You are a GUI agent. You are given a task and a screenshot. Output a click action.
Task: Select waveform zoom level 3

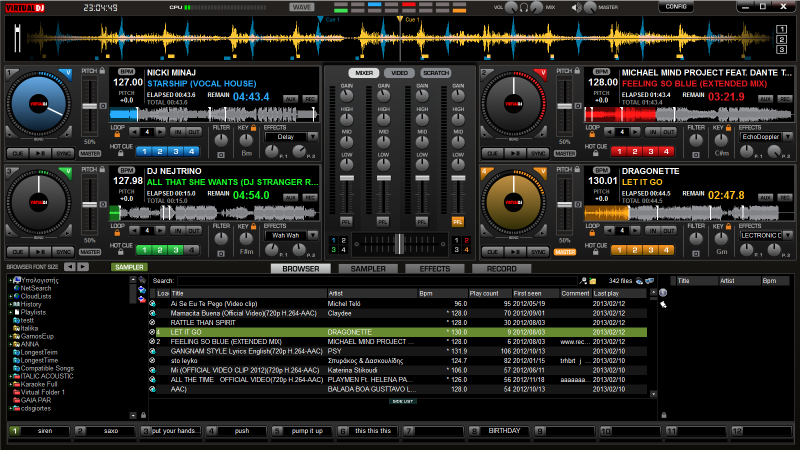point(781,49)
